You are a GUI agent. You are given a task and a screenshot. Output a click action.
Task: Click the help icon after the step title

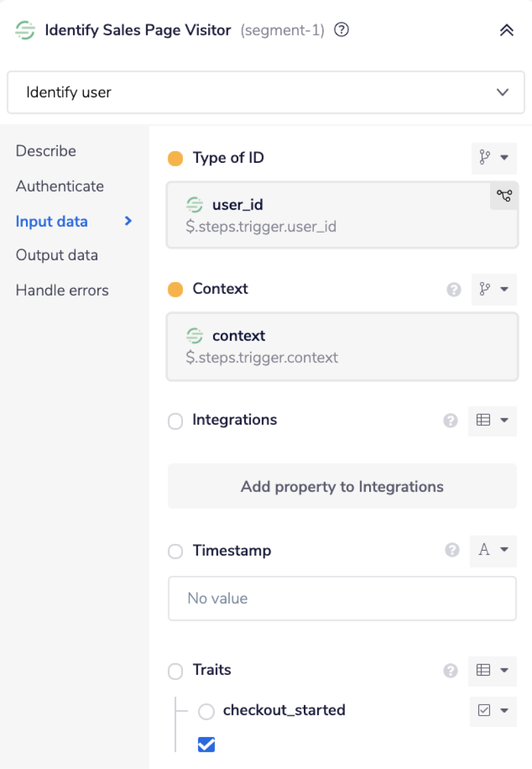pyautogui.click(x=341, y=30)
